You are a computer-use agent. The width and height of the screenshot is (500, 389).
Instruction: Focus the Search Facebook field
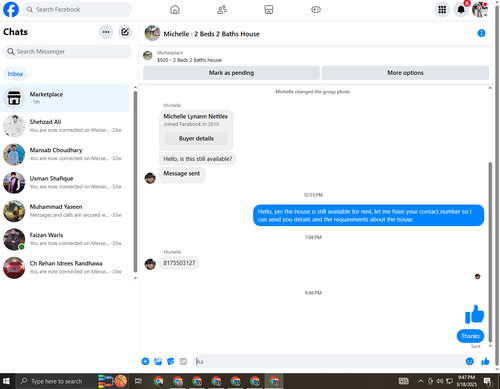pos(77,9)
